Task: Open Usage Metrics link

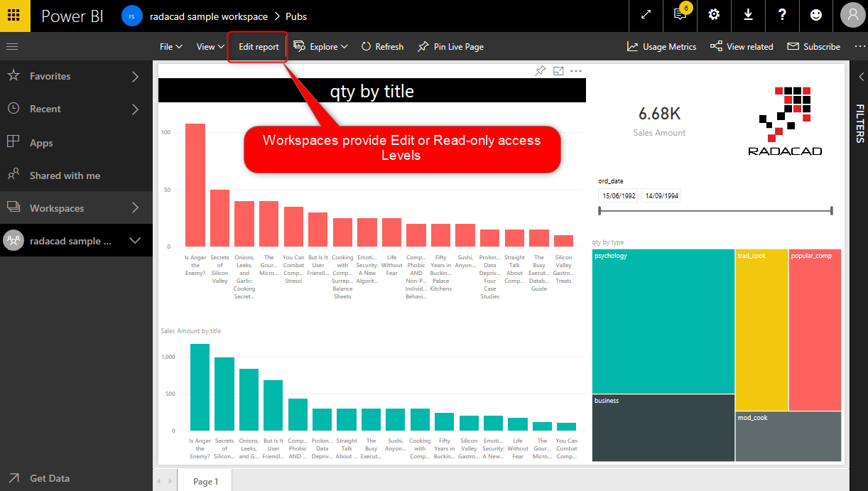Action: 661,46
